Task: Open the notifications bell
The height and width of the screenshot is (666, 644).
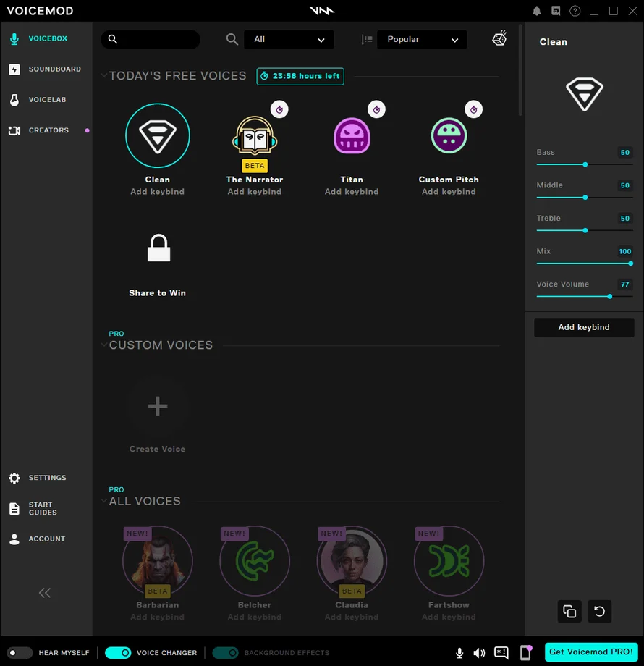Action: coord(537,11)
